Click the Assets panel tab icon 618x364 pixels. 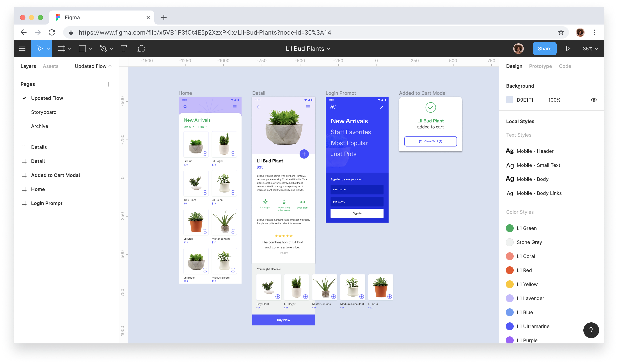point(51,66)
